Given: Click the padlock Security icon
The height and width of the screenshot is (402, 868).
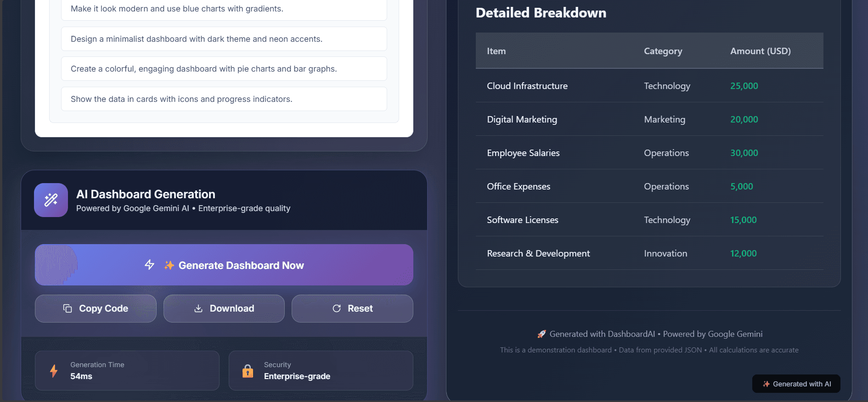Looking at the screenshot, I should [248, 371].
